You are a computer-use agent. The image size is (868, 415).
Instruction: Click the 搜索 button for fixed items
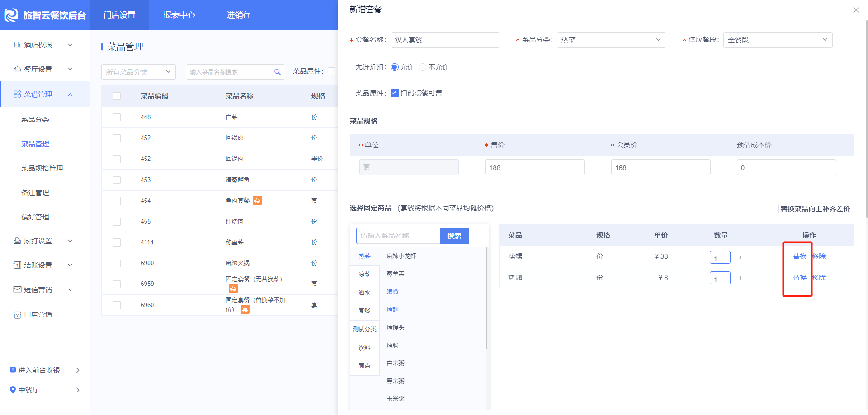454,236
